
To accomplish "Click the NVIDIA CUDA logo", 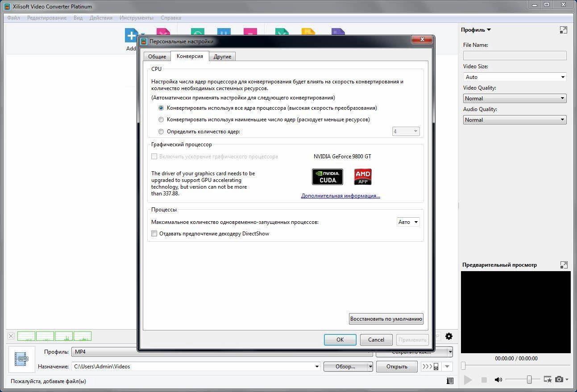I will (327, 177).
